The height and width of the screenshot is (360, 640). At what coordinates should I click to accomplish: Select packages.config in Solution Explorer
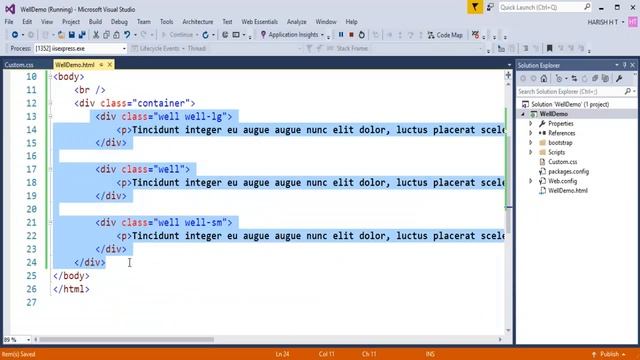tap(568, 171)
